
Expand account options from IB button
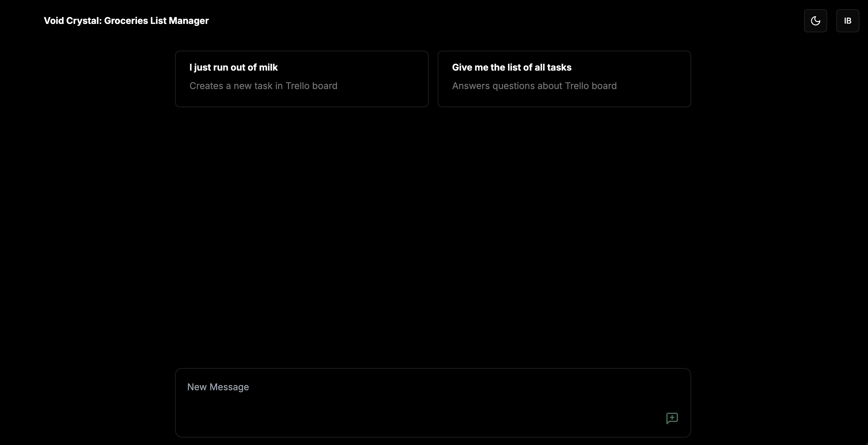click(848, 21)
